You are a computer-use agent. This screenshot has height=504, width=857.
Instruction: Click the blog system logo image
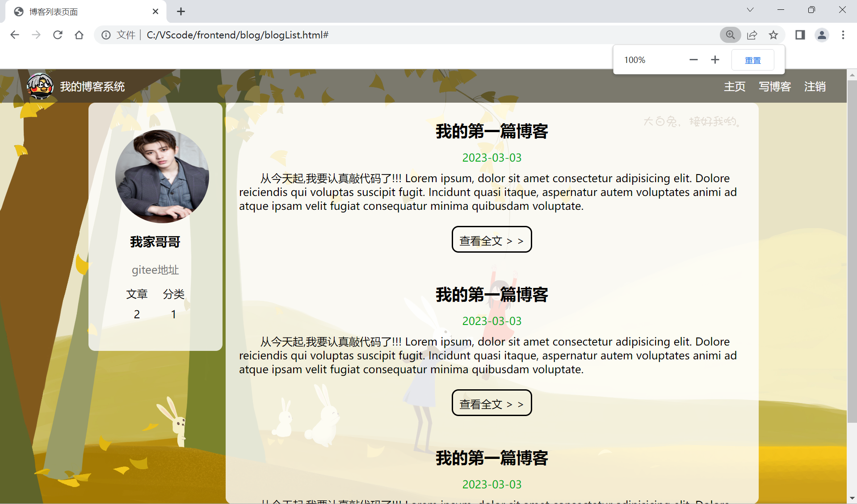[40, 86]
